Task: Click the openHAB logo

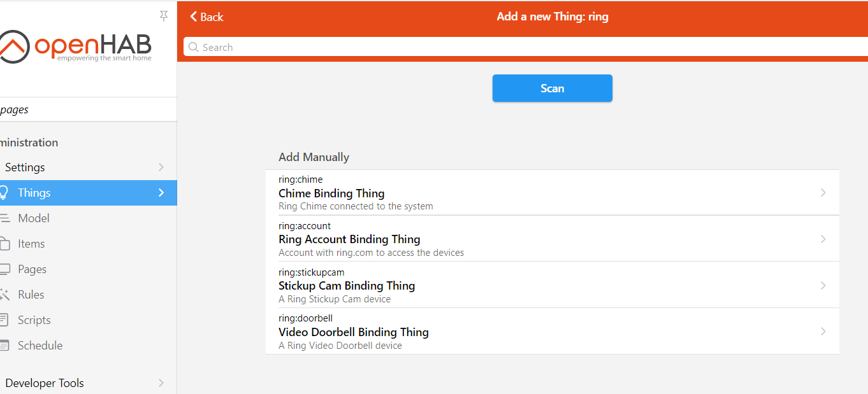Action: point(76,46)
